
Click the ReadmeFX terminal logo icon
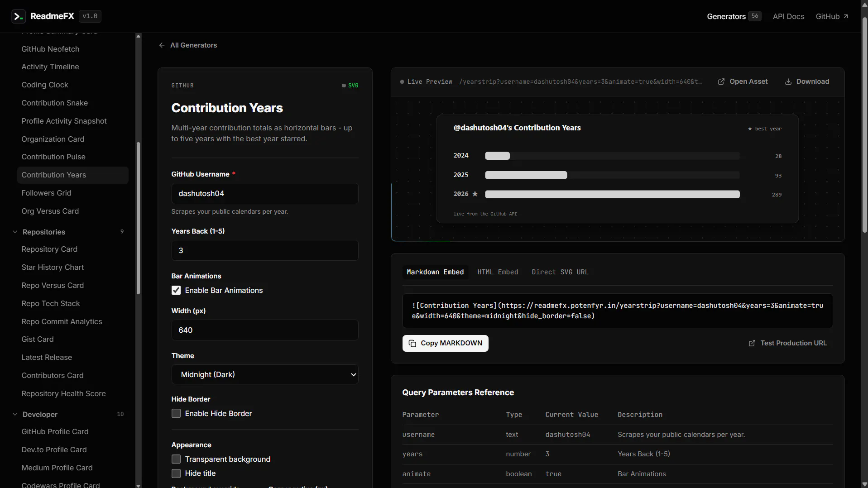point(18,16)
